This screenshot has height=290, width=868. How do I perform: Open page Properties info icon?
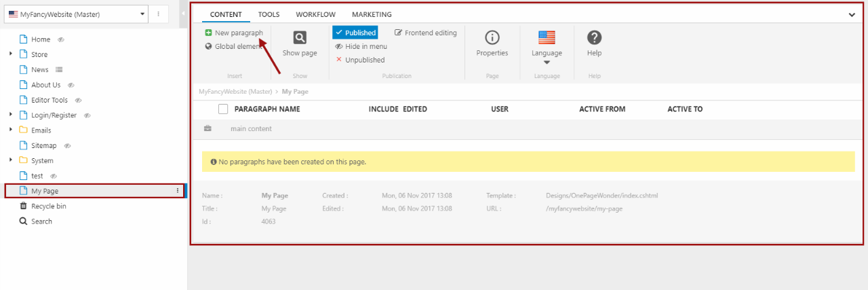point(492,38)
